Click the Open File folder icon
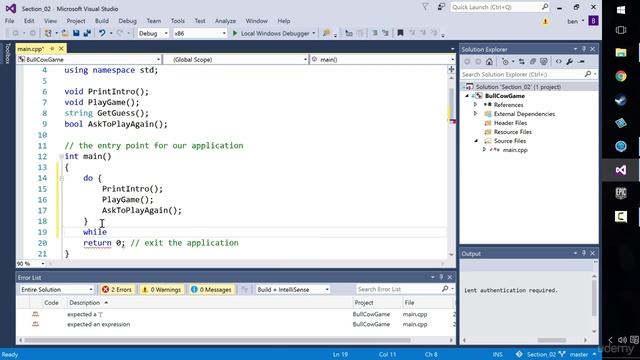The height and width of the screenshot is (360, 640). (x=65, y=33)
